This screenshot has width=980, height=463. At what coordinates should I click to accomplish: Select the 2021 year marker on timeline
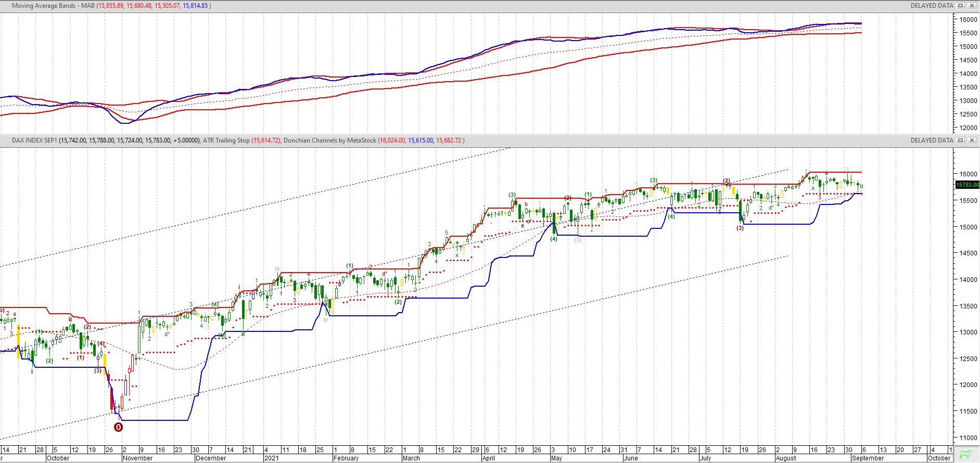(x=271, y=458)
